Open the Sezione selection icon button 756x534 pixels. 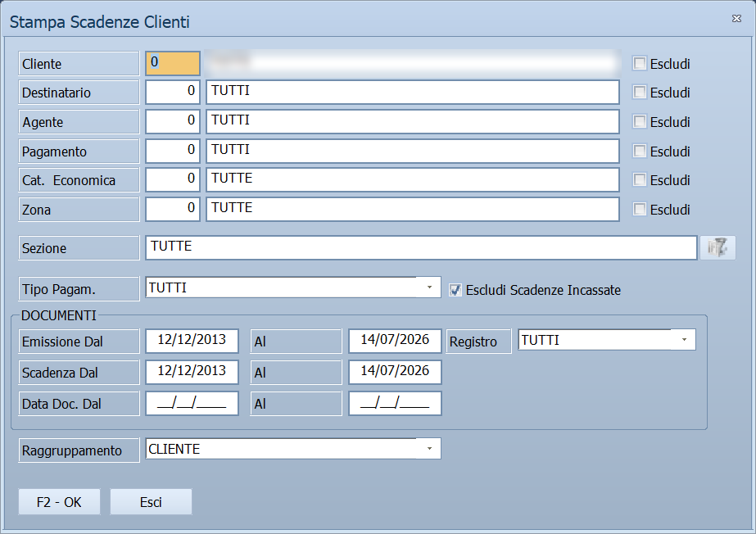pos(718,247)
